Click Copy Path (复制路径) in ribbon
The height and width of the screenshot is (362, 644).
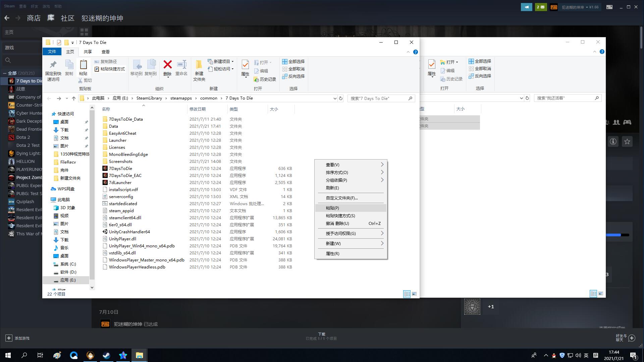coord(105,62)
